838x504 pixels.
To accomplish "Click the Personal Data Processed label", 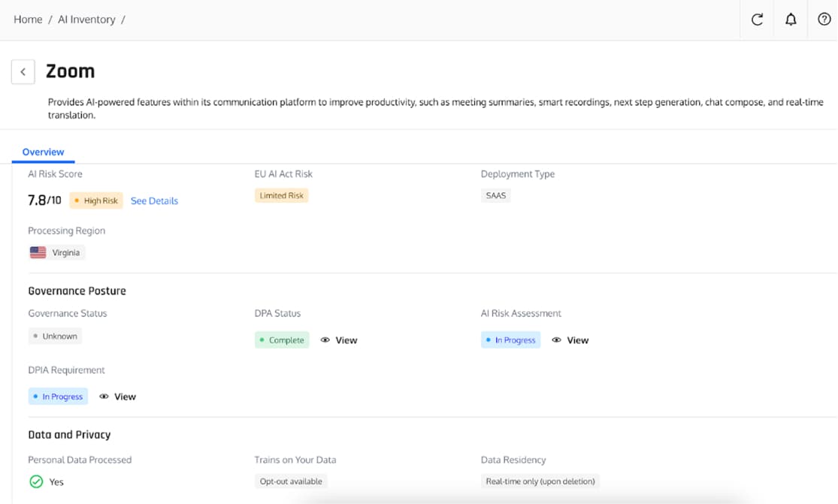I will (80, 460).
